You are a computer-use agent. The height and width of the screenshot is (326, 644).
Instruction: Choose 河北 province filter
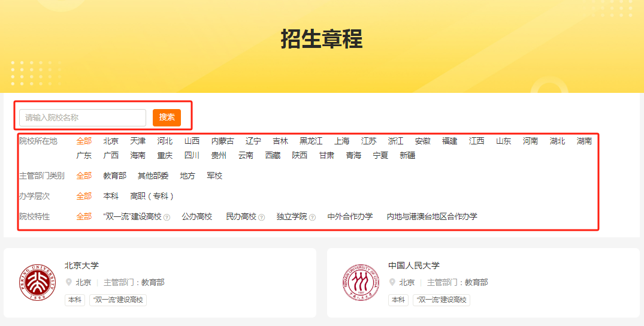click(165, 141)
